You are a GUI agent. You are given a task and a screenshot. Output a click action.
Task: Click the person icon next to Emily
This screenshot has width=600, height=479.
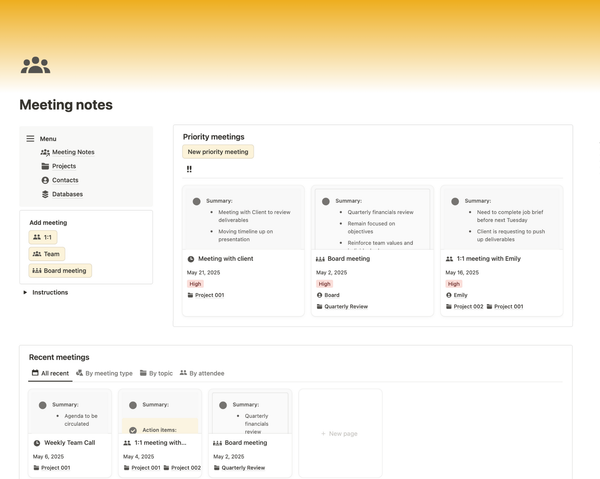click(x=449, y=295)
